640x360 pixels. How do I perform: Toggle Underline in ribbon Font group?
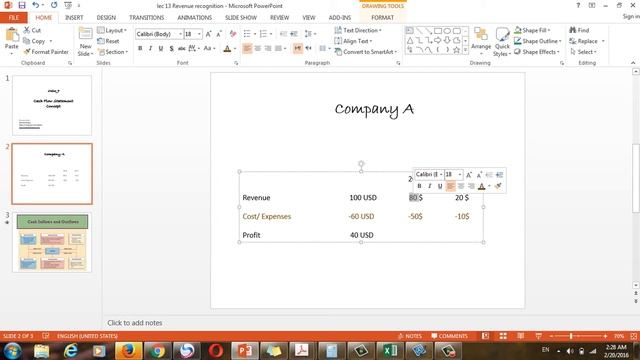point(161,49)
